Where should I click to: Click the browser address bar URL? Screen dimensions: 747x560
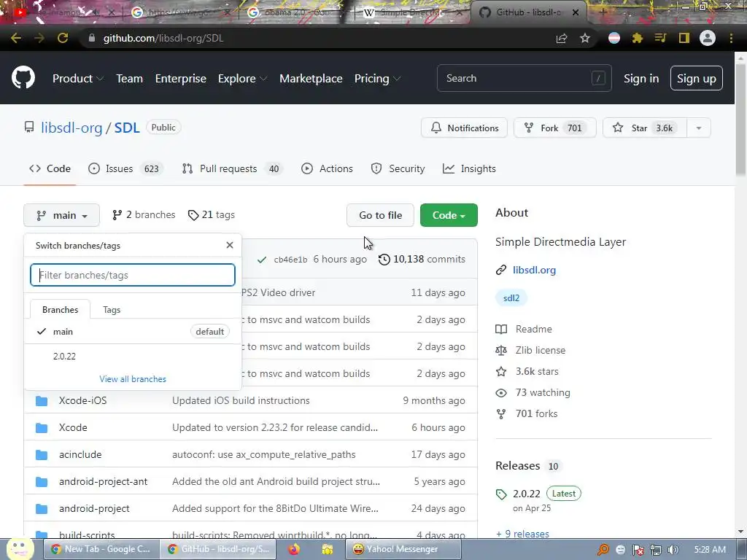point(163,38)
